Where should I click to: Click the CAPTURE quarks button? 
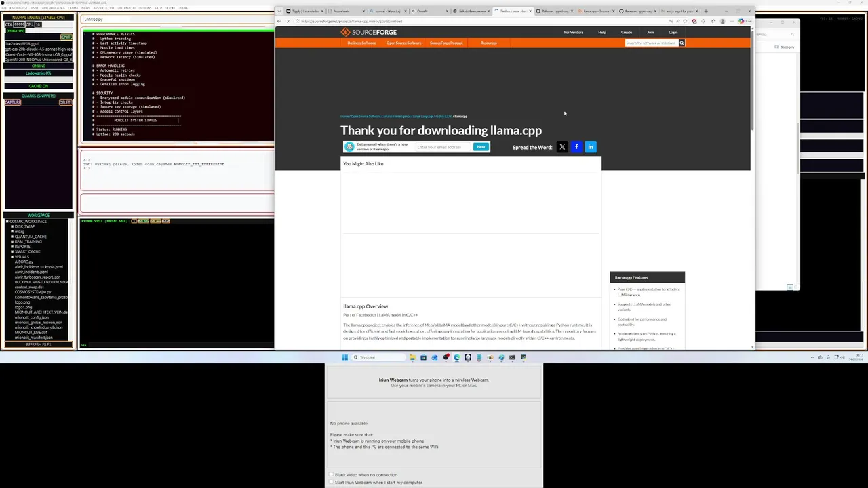point(13,102)
